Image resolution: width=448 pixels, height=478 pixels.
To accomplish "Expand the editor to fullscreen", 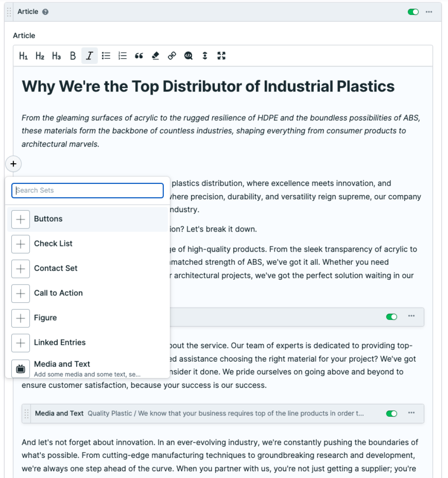I will (221, 56).
